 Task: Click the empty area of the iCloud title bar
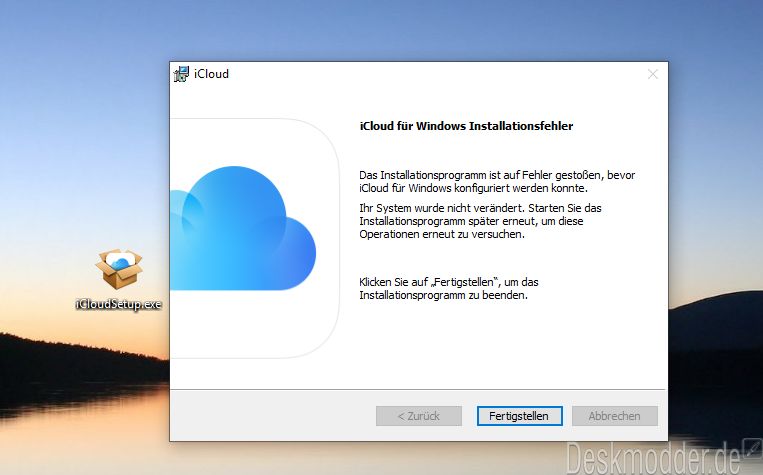pos(430,74)
